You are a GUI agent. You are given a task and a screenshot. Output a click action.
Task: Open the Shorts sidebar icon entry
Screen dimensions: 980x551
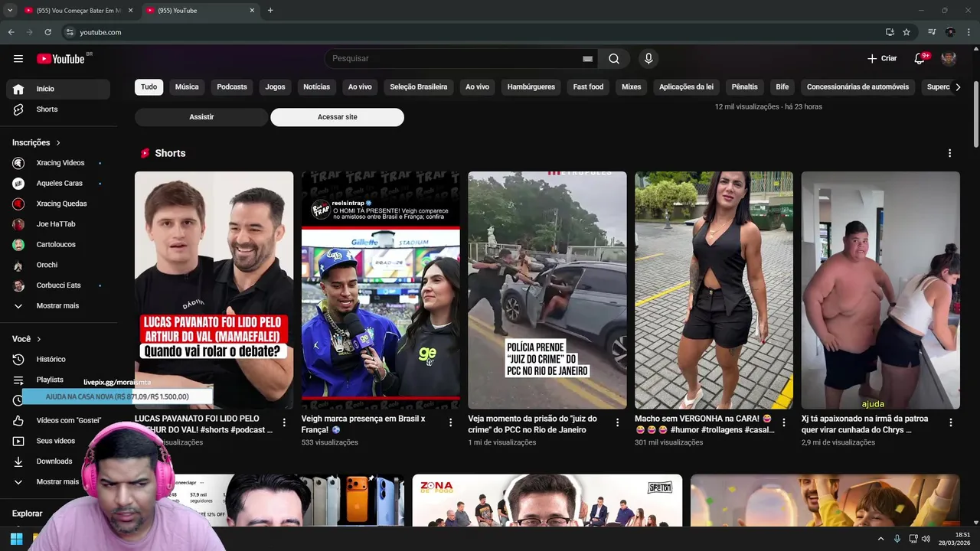click(x=18, y=109)
